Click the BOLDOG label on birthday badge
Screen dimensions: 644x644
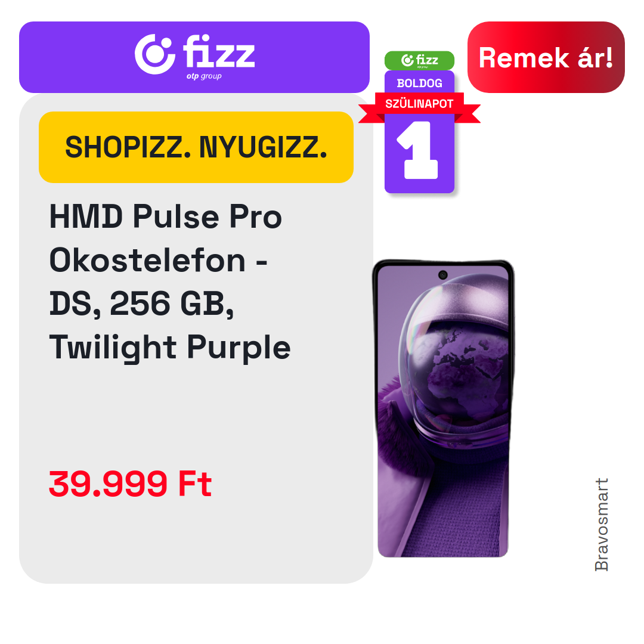pos(419,83)
